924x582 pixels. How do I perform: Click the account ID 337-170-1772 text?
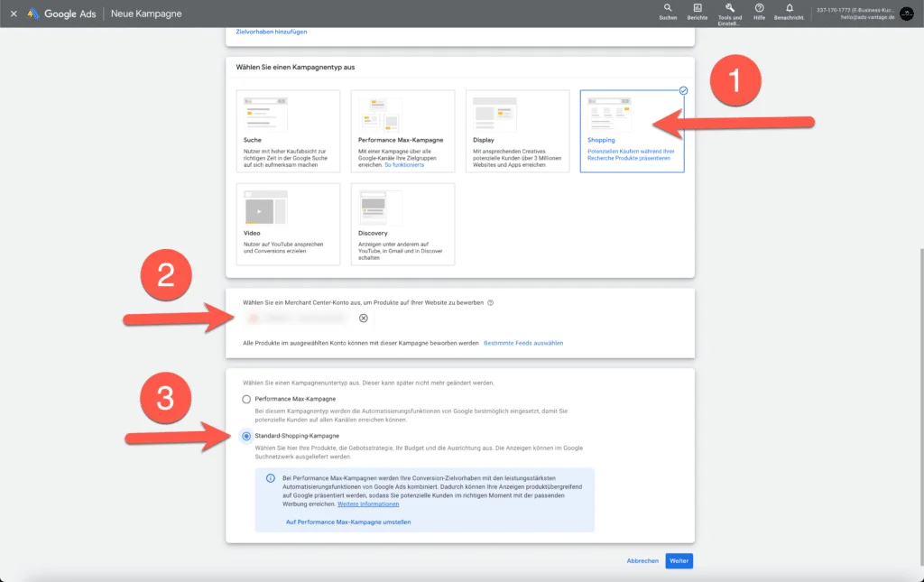point(833,10)
